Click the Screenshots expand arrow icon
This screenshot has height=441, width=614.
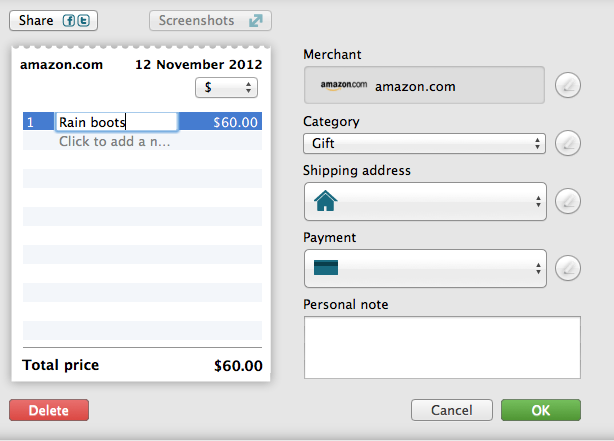pos(256,20)
